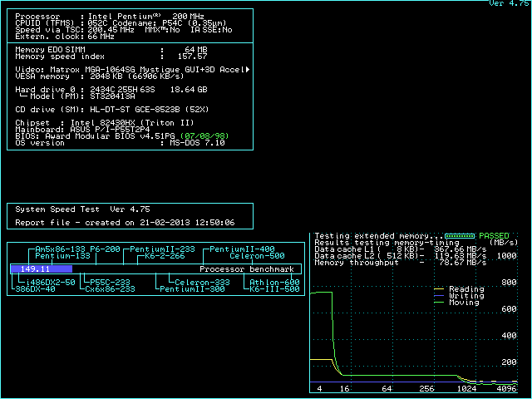Click the '64 MB' memory size value
Viewport: 532px width, 399px height.
pyautogui.click(x=196, y=50)
